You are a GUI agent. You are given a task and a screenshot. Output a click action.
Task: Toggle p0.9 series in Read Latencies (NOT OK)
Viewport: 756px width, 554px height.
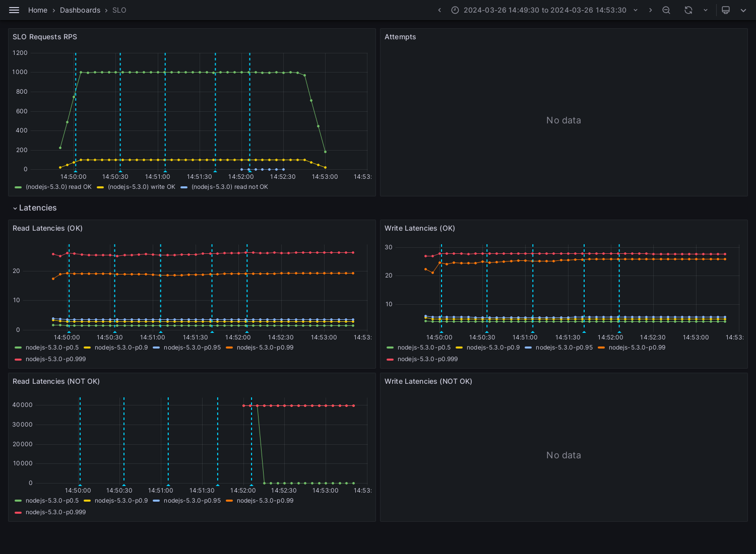(x=121, y=501)
